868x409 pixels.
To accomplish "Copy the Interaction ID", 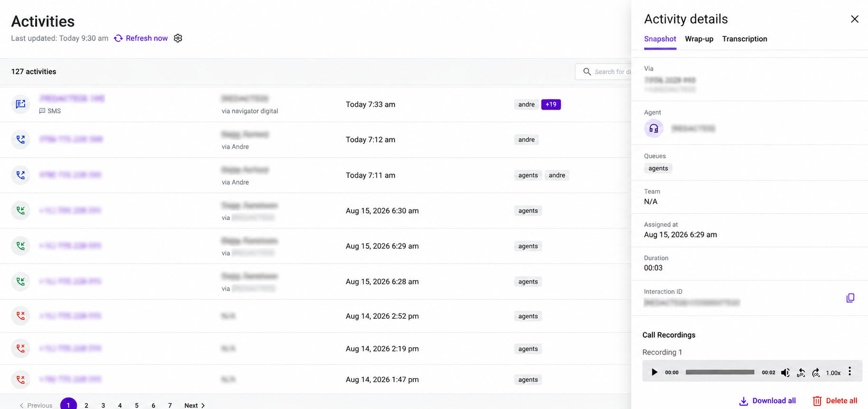I will 850,298.
